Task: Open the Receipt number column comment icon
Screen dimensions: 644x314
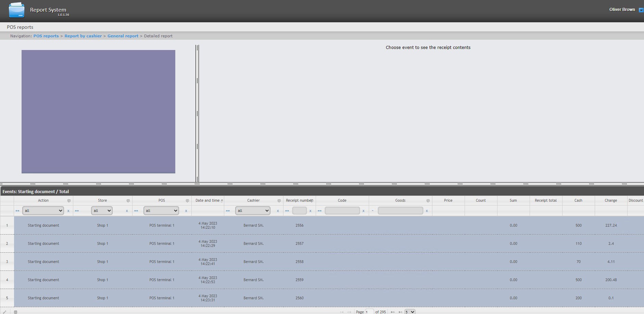Action: tap(312, 201)
